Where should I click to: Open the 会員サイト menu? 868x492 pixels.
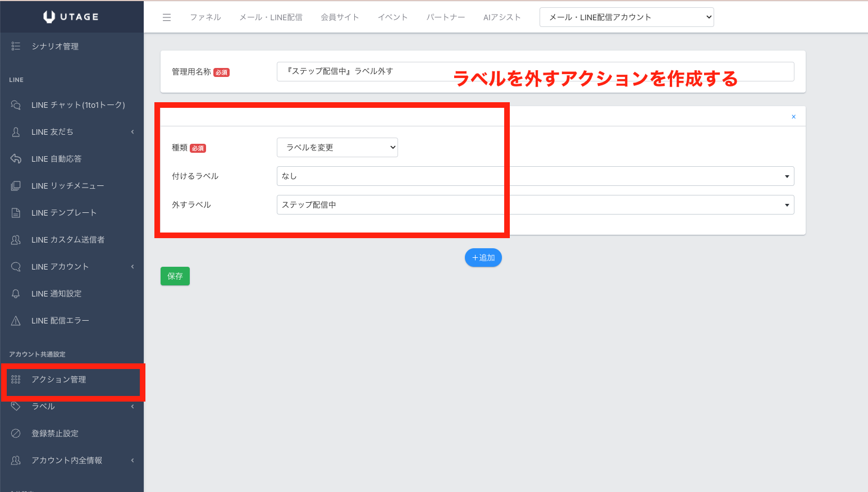[340, 17]
